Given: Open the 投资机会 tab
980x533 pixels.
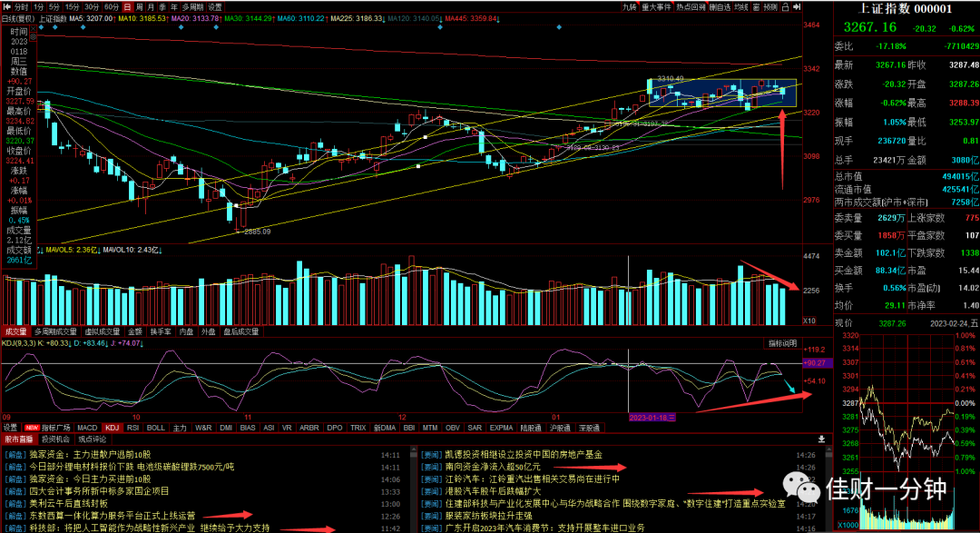Looking at the screenshot, I should click(55, 439).
